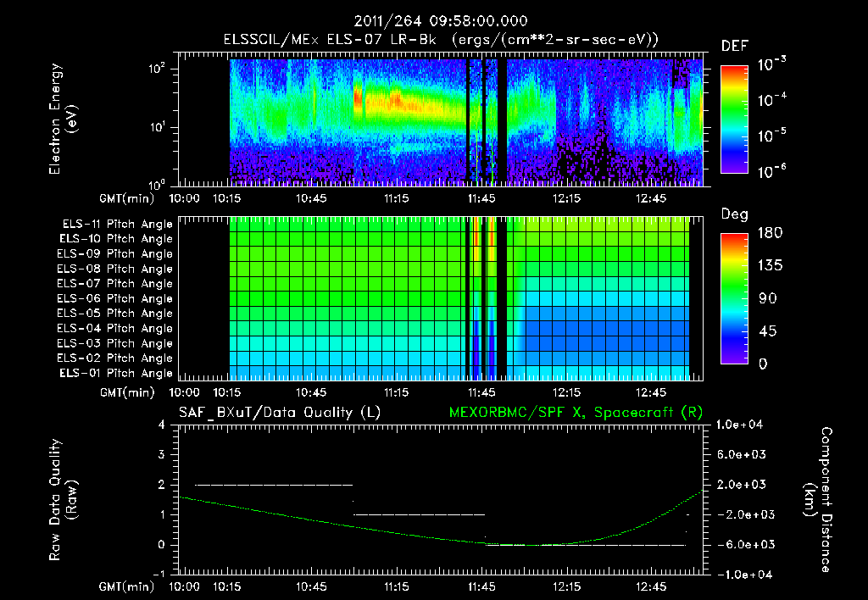This screenshot has width=868, height=600.
Task: Select the 'ELS-09 Pitch Angle' row label
Action: [115, 254]
